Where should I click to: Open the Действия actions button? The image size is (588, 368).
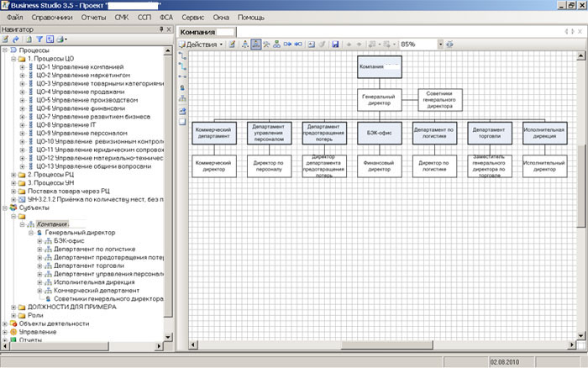pyautogui.click(x=202, y=44)
